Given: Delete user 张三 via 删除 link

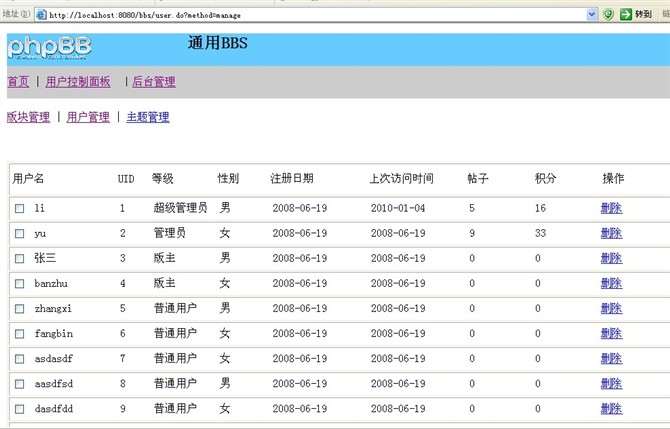Looking at the screenshot, I should pos(611,258).
